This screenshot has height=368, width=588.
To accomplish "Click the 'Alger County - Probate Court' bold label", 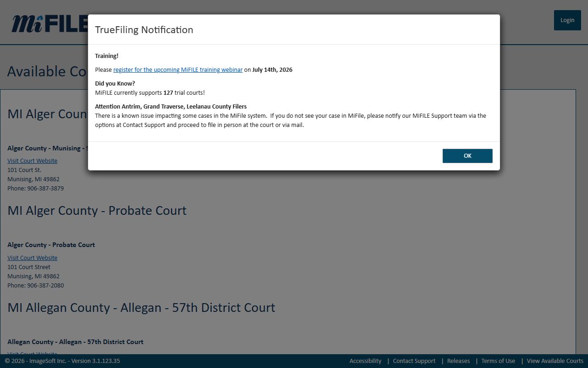I will pos(51,245).
